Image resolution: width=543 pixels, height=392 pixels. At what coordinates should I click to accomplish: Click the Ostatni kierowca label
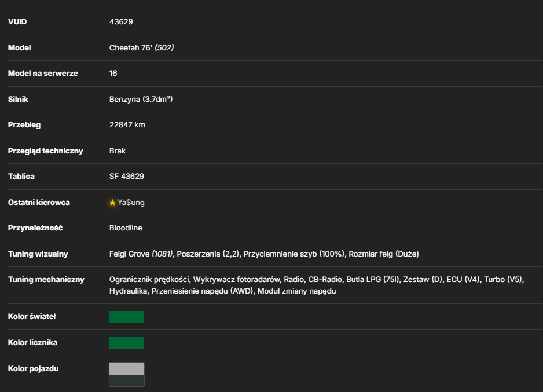coord(39,203)
